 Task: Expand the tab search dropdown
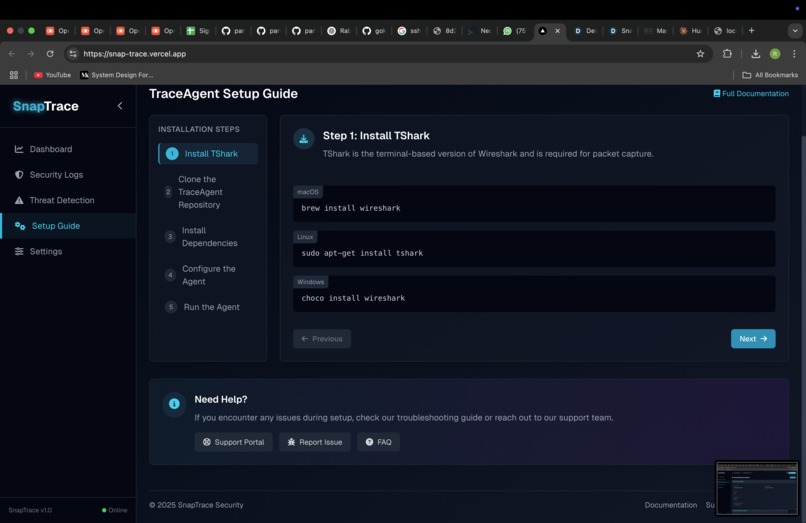pos(795,31)
